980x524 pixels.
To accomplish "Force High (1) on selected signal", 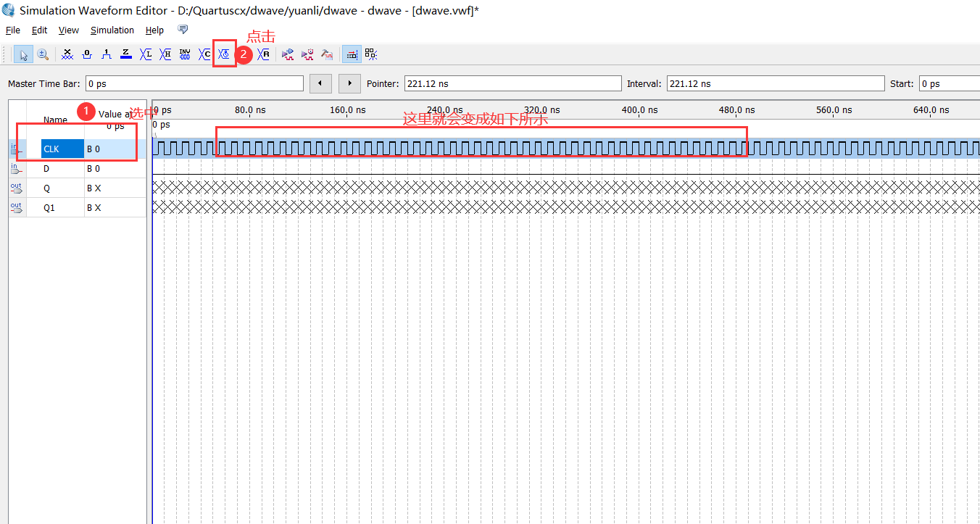I will tap(107, 54).
